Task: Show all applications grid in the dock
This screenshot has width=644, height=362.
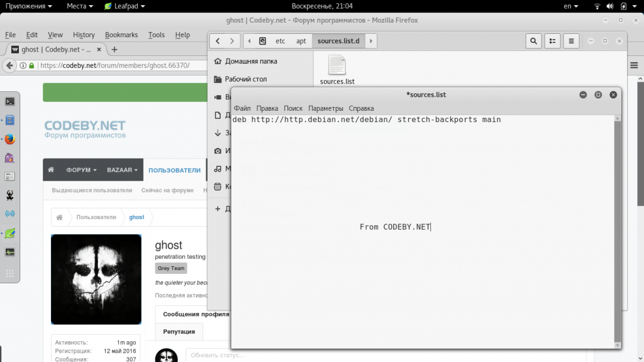Action: point(10,274)
